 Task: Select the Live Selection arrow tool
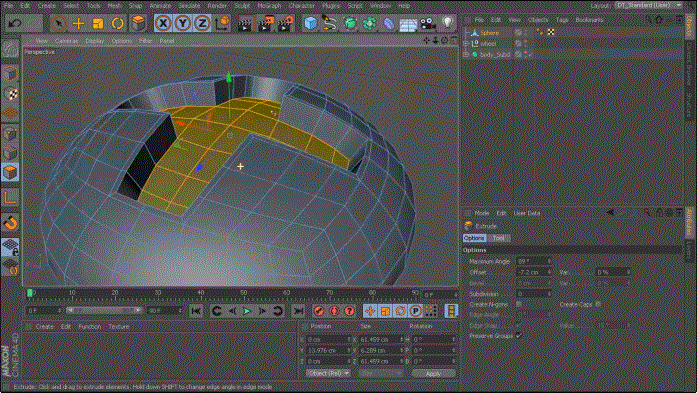coord(59,23)
